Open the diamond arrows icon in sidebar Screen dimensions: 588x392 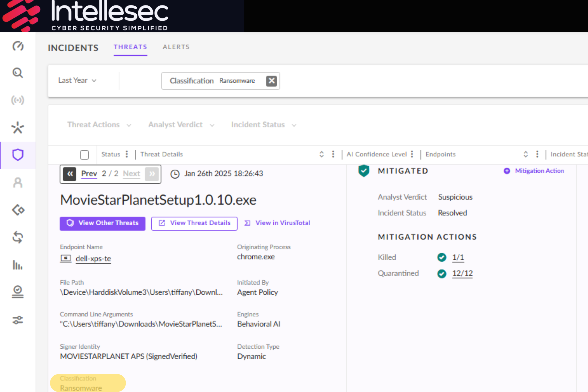[x=18, y=210]
